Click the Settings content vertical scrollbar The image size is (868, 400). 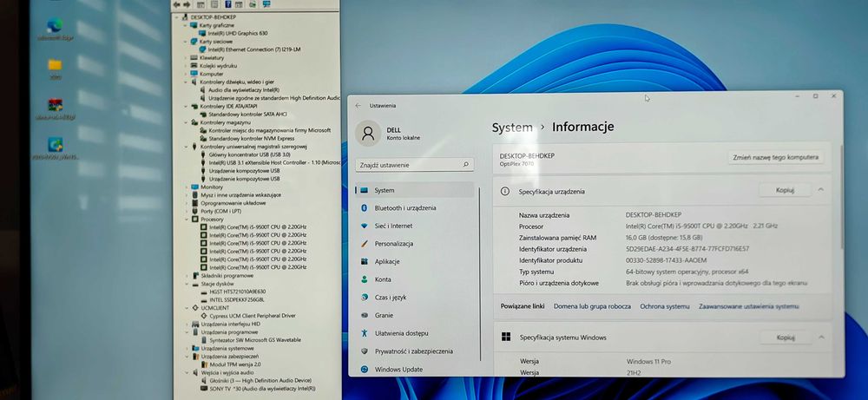click(841, 196)
